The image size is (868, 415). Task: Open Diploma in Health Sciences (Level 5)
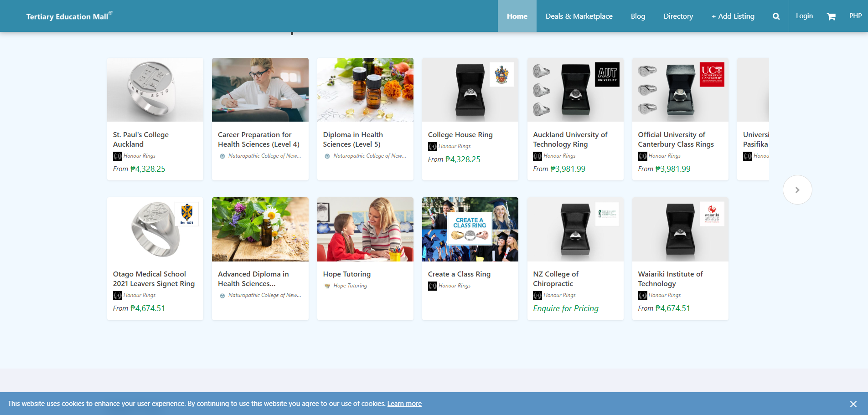tap(353, 139)
